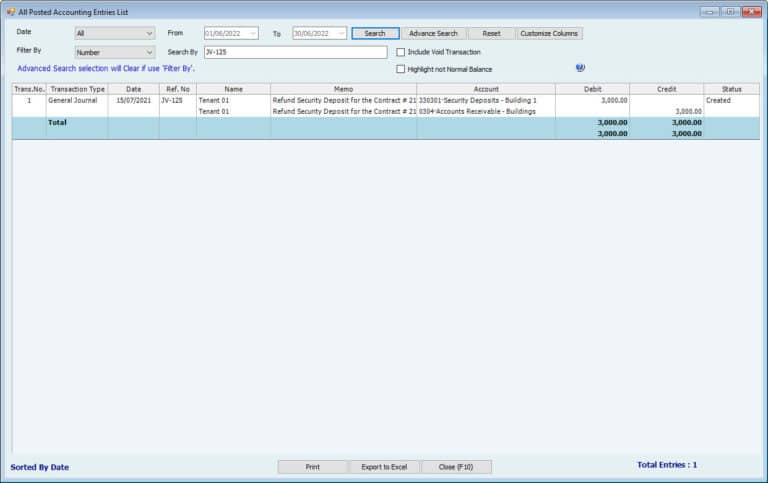The image size is (768, 483).
Task: Close the window with the X button
Action: 751,11
